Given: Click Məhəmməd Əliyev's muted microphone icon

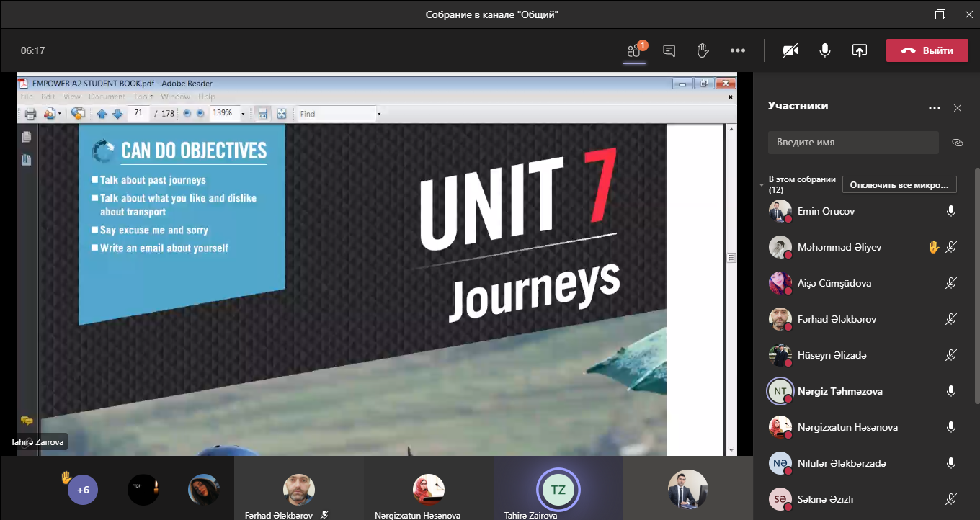Looking at the screenshot, I should click(951, 247).
